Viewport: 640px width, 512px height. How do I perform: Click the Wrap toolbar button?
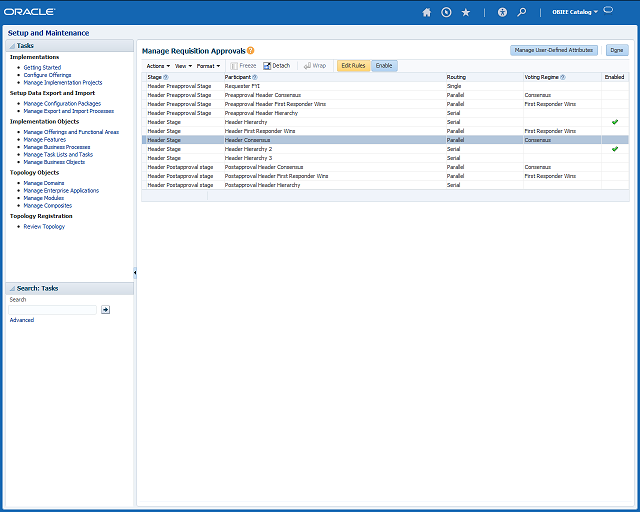coord(315,66)
